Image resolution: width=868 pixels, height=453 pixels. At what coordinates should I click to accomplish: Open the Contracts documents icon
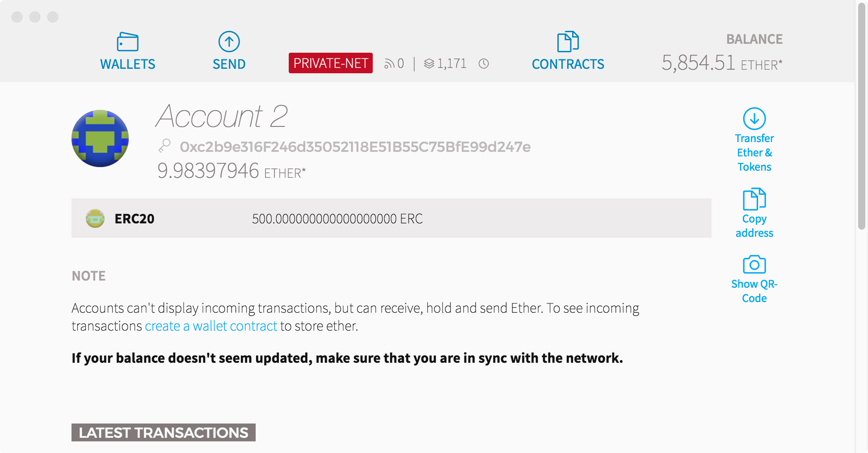(568, 42)
